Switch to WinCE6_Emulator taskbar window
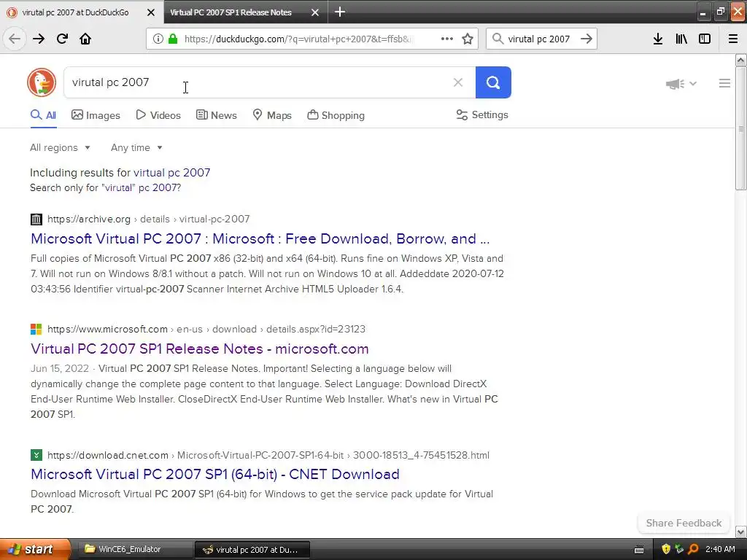Screen dimensions: 747x560 (x=134, y=549)
